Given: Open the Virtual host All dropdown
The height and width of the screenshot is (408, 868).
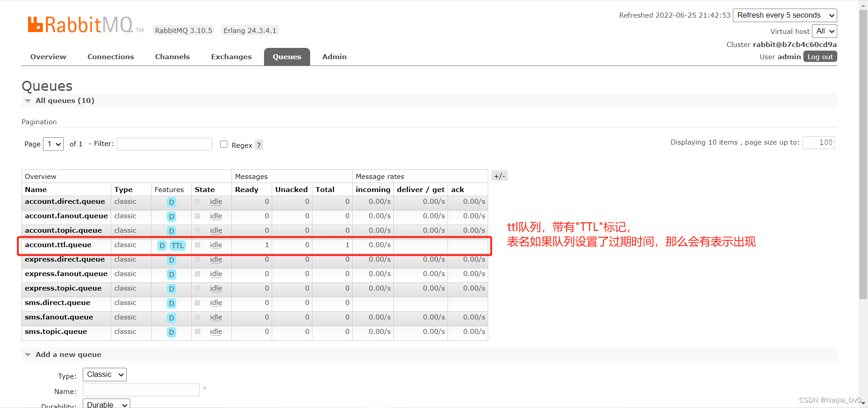Looking at the screenshot, I should (825, 31).
